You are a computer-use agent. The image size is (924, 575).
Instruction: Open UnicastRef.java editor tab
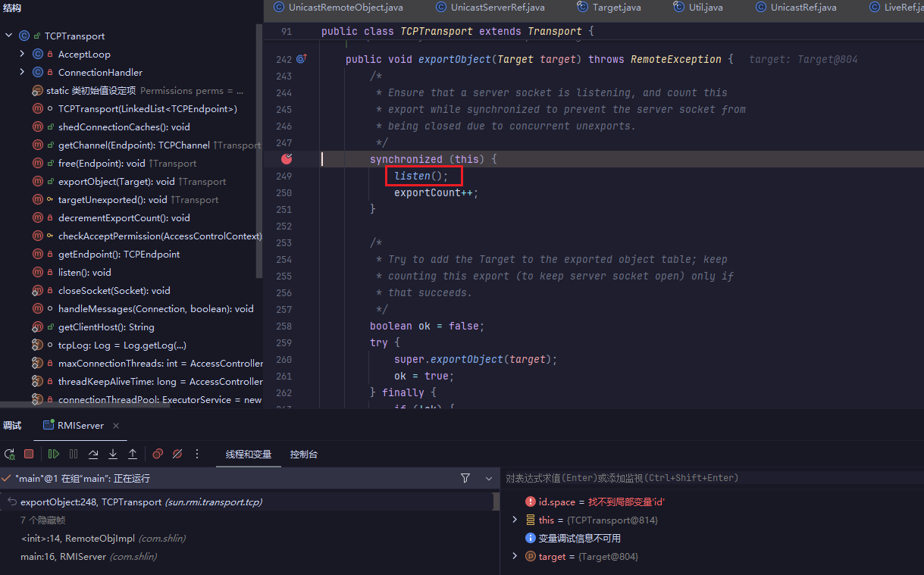pyautogui.click(x=796, y=8)
